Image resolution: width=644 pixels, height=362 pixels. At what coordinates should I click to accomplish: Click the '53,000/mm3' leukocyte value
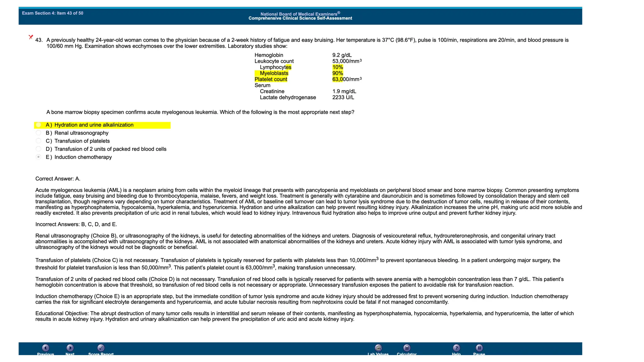pos(347,61)
